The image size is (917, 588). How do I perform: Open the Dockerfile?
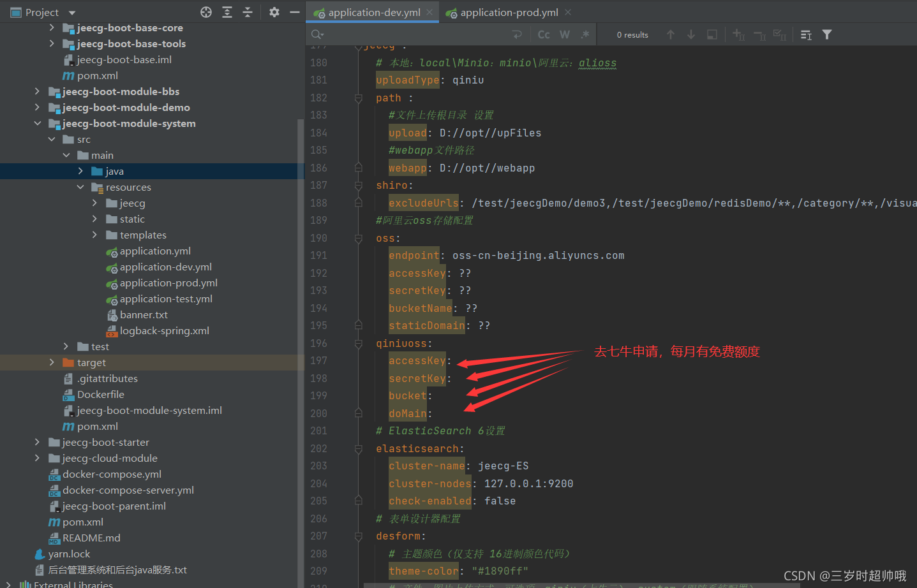101,394
